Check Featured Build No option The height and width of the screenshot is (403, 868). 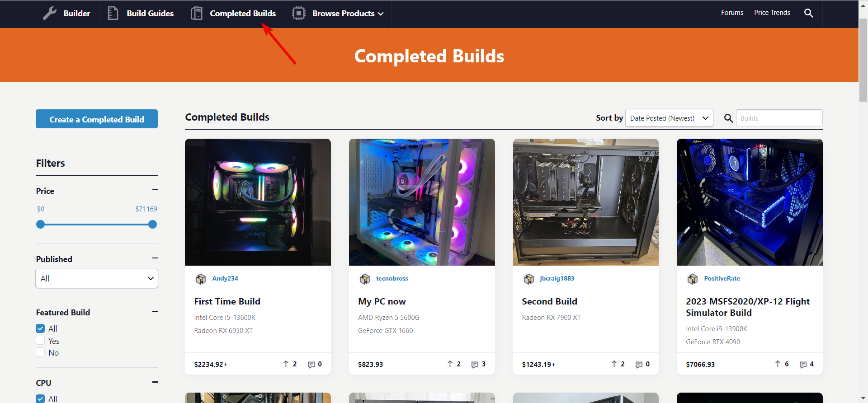[40, 352]
